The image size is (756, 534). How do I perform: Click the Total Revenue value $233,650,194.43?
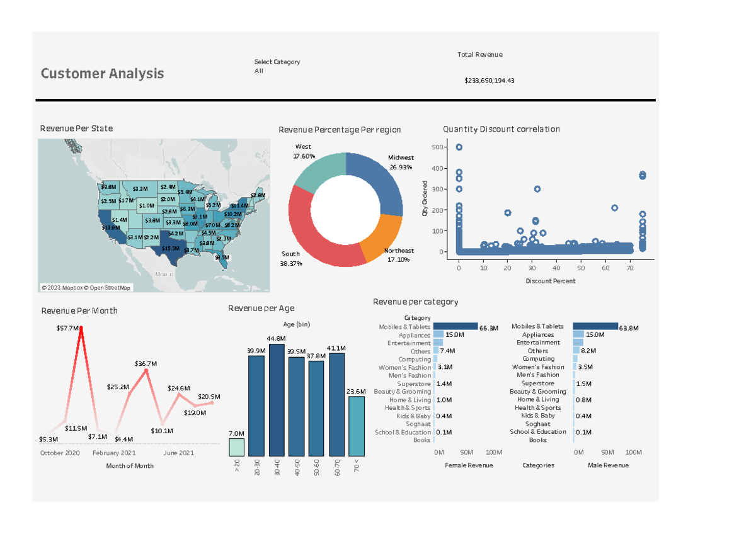point(489,81)
